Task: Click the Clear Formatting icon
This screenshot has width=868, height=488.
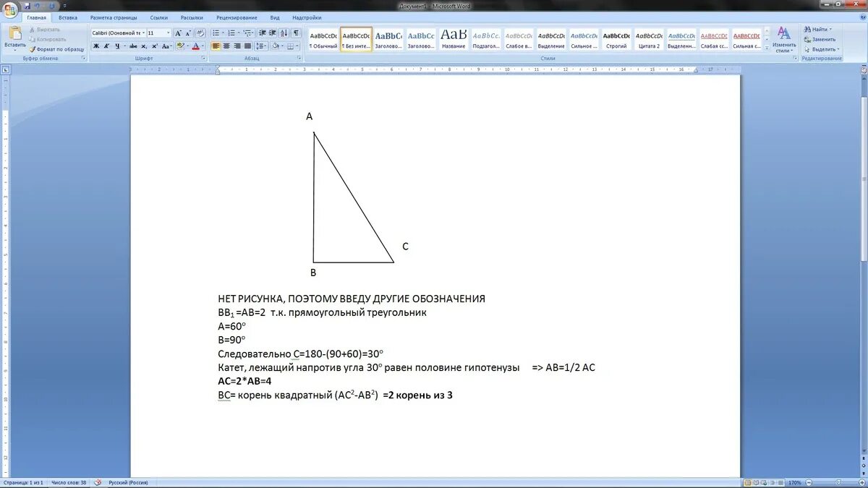Action: pyautogui.click(x=200, y=33)
